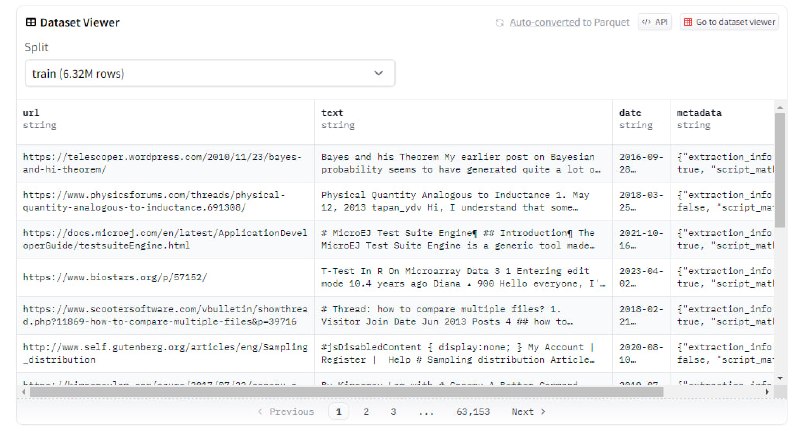Click the jsDisabledContent Sampling distribution cell

click(x=463, y=353)
